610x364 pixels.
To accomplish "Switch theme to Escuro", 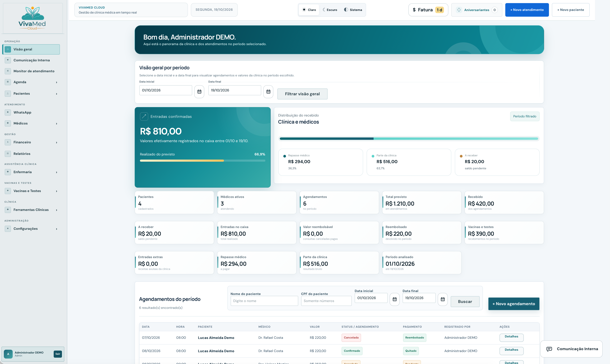I will [330, 10].
